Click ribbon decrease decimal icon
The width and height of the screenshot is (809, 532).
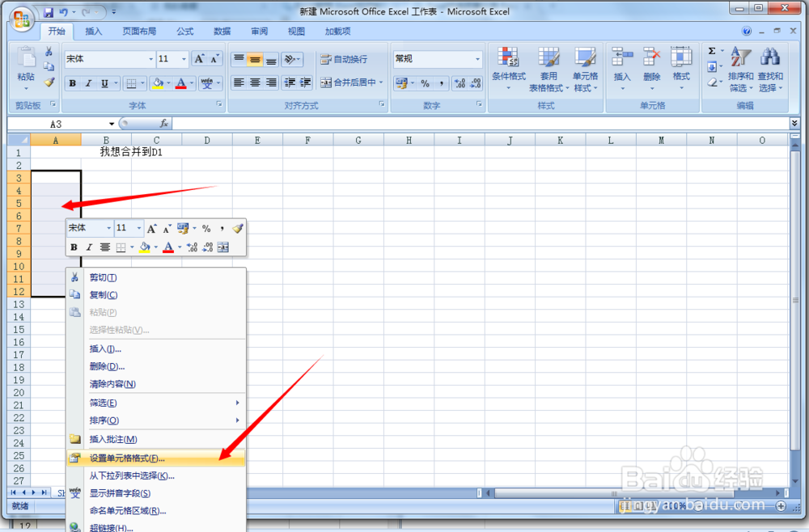pos(475,83)
